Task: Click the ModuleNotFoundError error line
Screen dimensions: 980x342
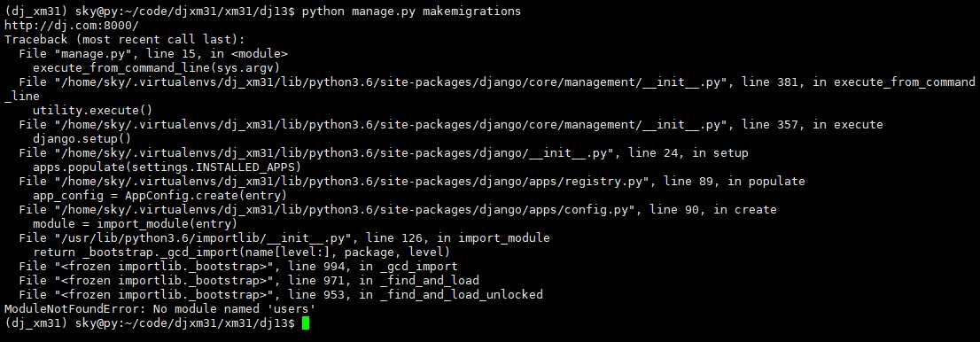Action: coord(159,309)
